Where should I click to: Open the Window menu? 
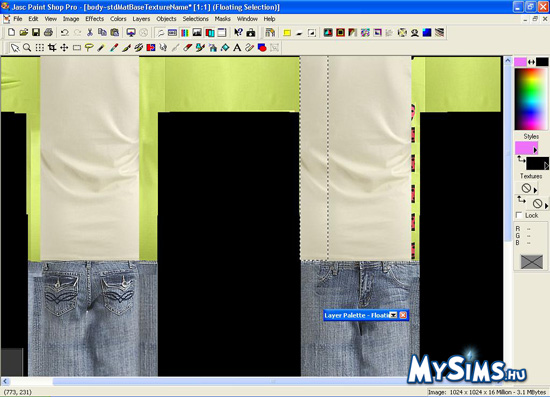247,19
